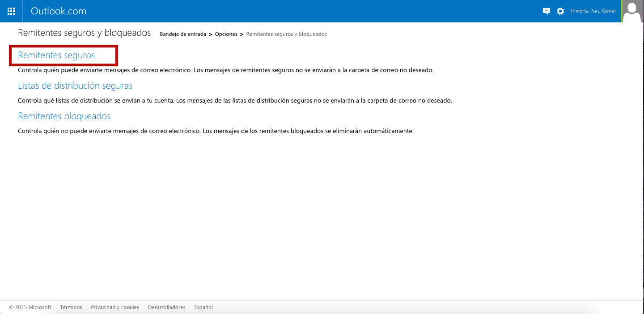Open the settings gear menu

tap(560, 11)
